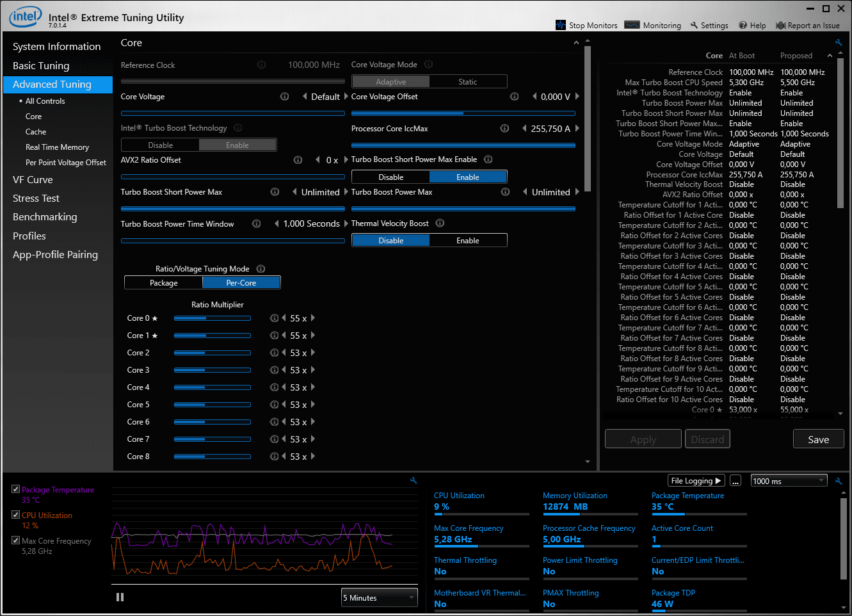
Task: Click info icon beside Core Voltage Offset
Action: point(514,96)
